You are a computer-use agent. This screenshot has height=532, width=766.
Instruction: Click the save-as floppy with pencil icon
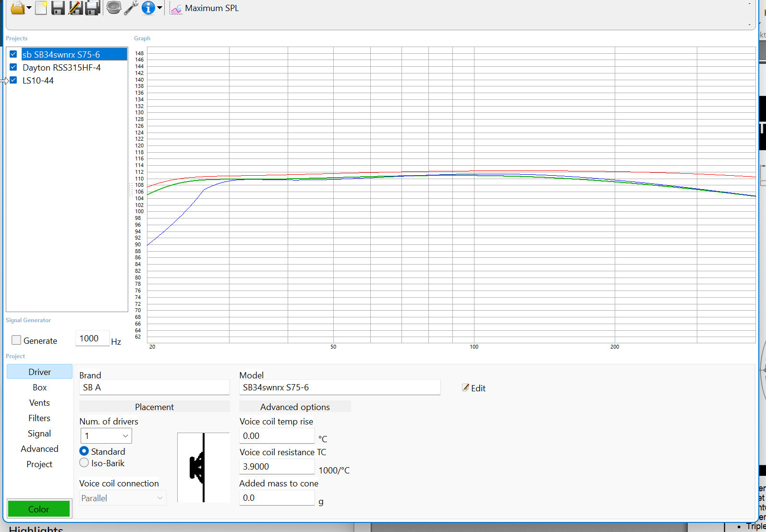click(x=75, y=8)
